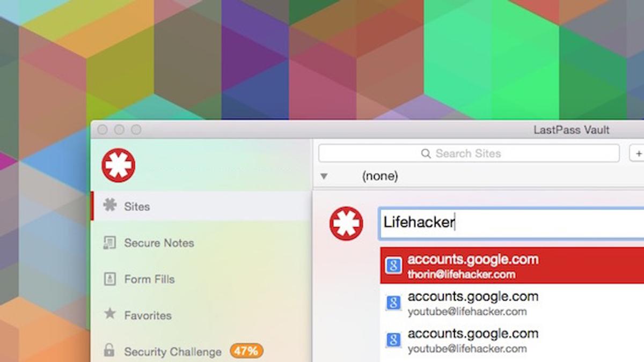
Task: Click the LastPass logo in sidebar
Action: tap(118, 165)
